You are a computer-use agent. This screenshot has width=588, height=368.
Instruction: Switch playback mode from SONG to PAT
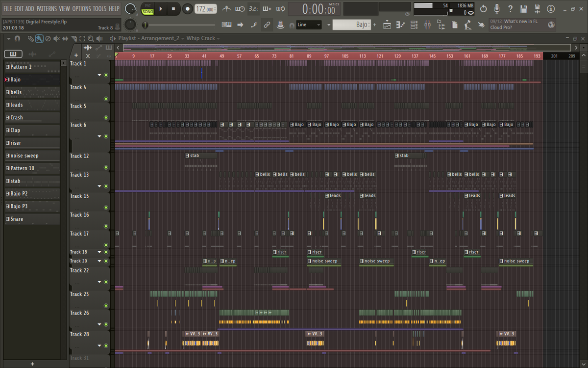coord(147,6)
